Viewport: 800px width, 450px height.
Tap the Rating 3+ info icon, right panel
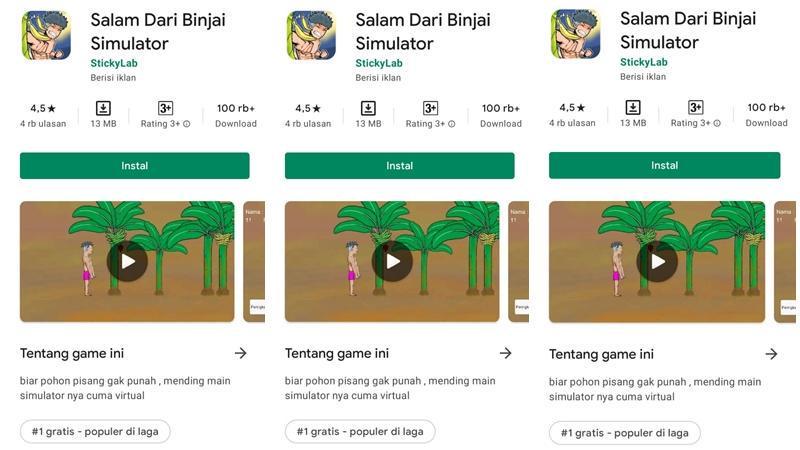pyautogui.click(x=717, y=123)
